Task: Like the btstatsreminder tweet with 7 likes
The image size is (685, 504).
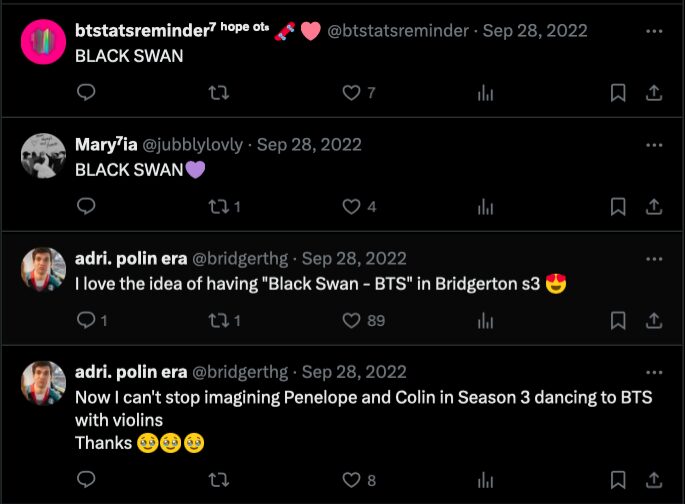Action: 351,93
